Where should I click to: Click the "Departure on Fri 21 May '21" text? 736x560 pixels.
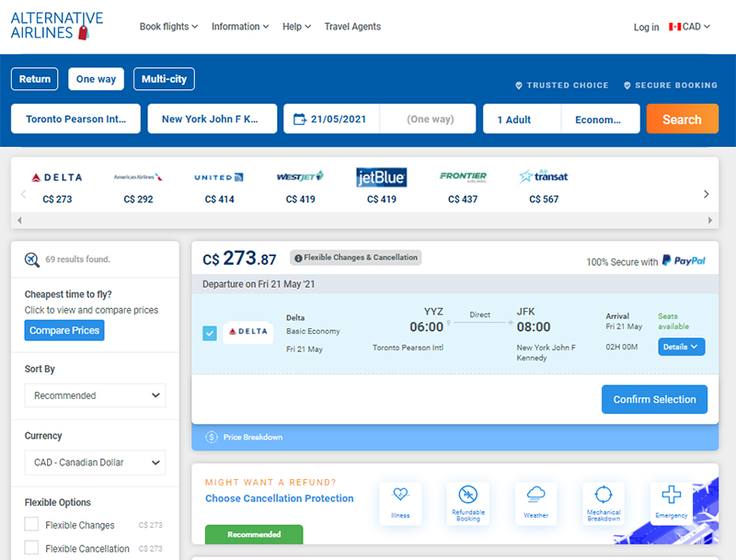point(259,284)
